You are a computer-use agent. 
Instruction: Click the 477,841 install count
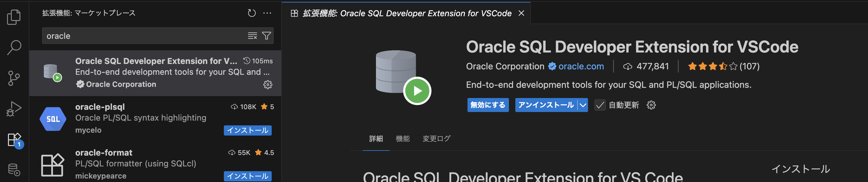coord(646,66)
